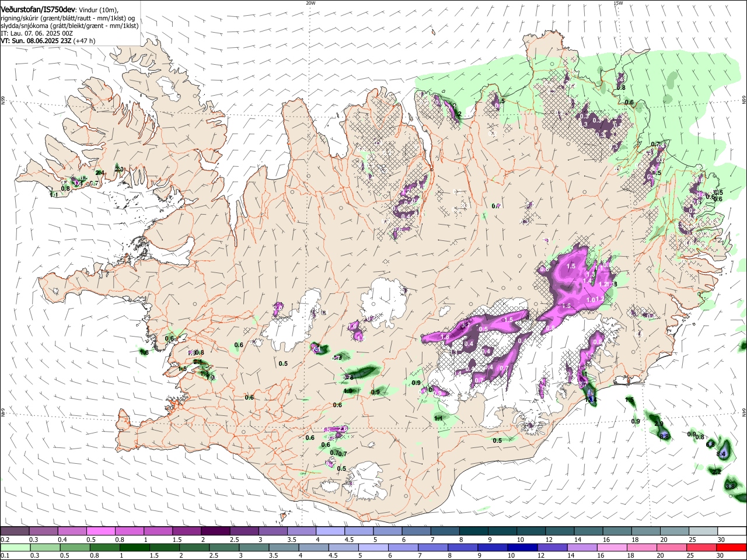Click the 3.8 precipitation value offshore
This screenshot has height=560, width=747.
click(x=729, y=486)
